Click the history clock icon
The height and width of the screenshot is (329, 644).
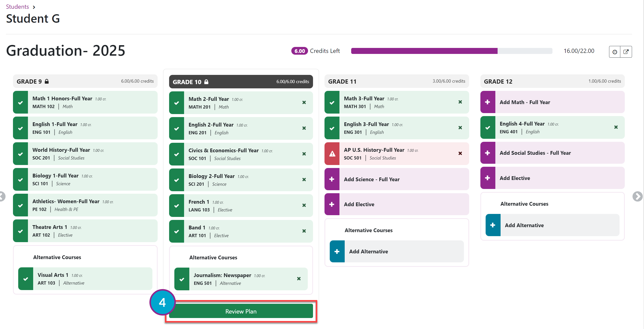[x=615, y=52]
